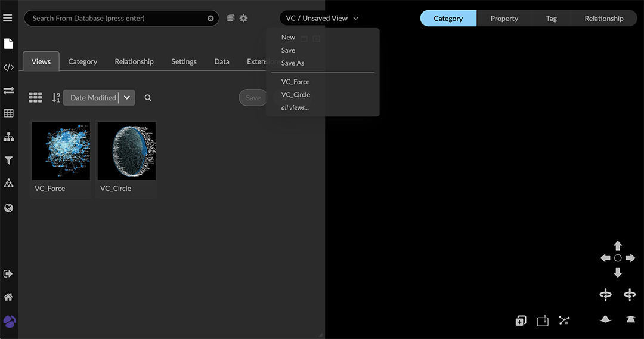
Task: Open the Query code-brackets panel in sidebar
Action: pyautogui.click(x=8, y=67)
